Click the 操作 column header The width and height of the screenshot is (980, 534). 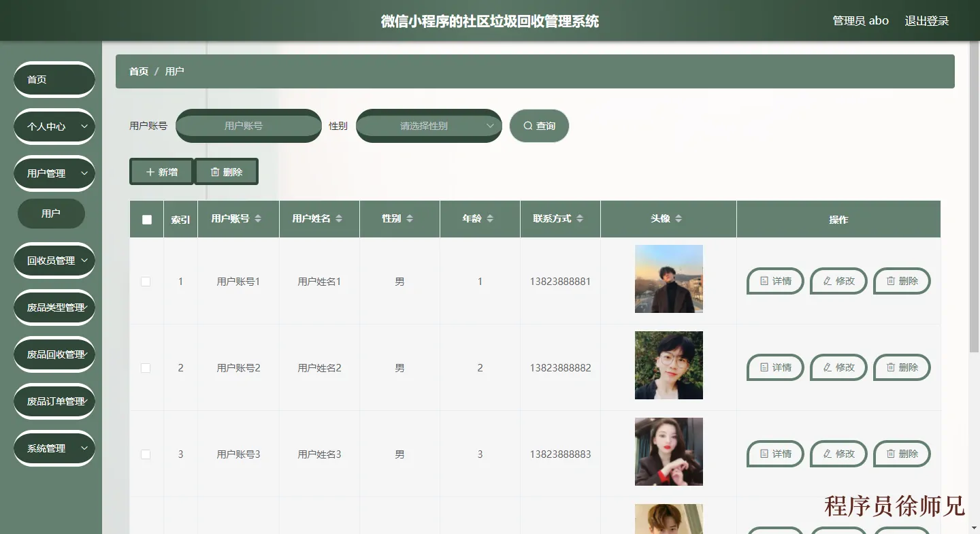pos(838,220)
